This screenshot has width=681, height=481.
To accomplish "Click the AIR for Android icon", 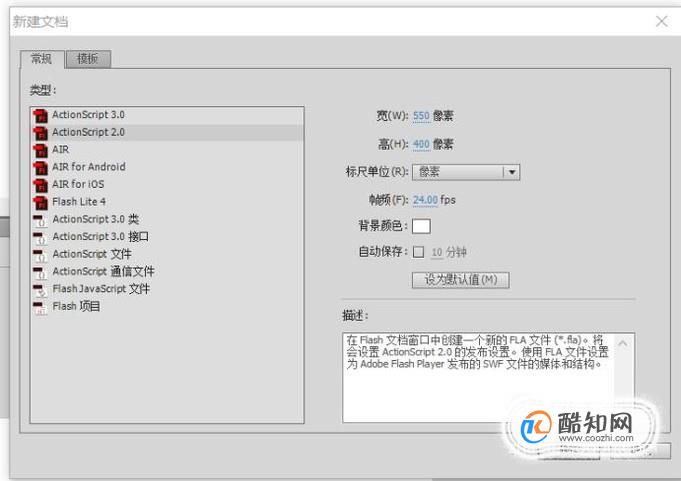I will [x=40, y=168].
